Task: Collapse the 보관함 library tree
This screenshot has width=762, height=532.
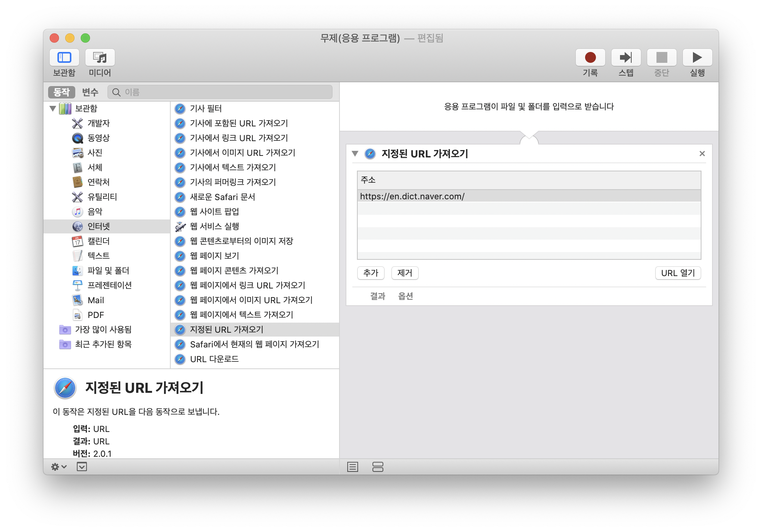Action: click(53, 109)
